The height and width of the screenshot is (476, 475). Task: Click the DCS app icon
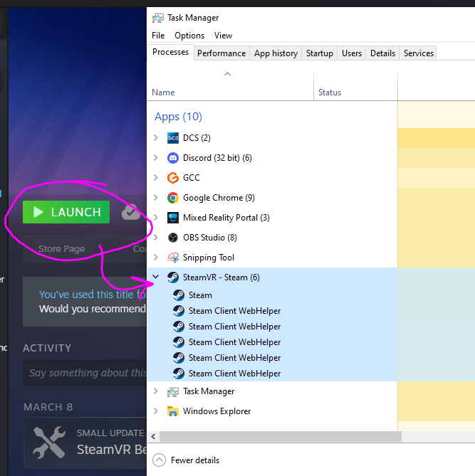point(173,138)
